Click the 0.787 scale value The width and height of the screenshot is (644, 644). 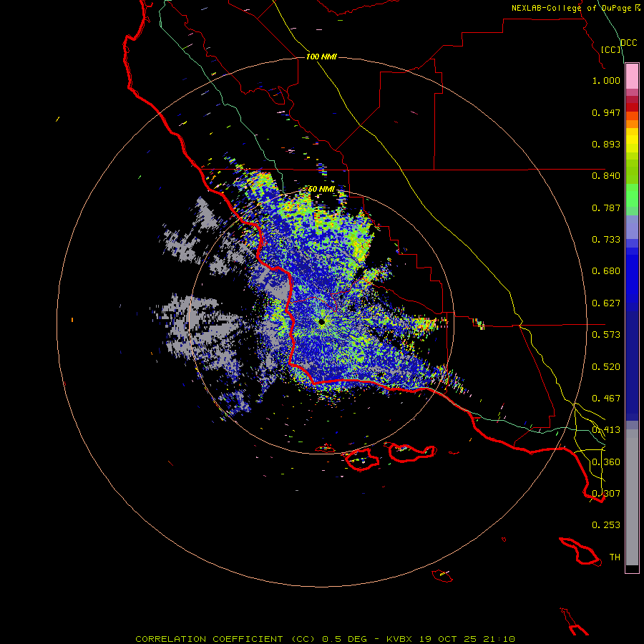click(x=606, y=208)
